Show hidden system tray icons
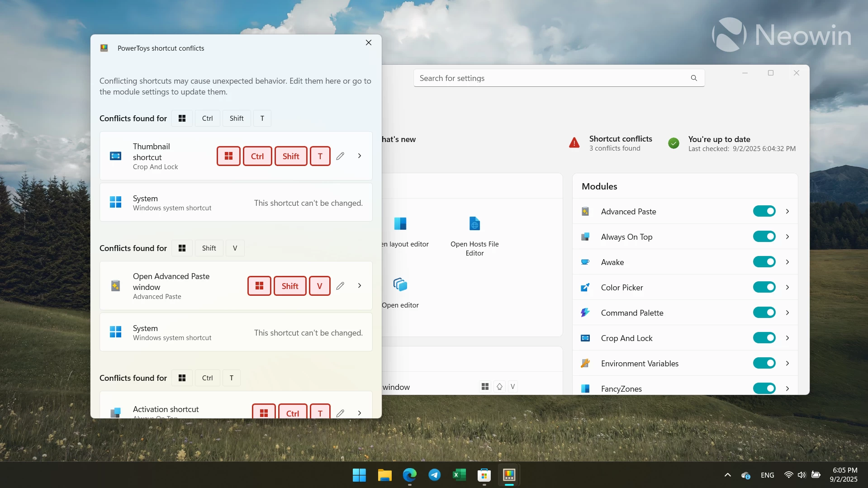The width and height of the screenshot is (868, 488). click(x=727, y=475)
